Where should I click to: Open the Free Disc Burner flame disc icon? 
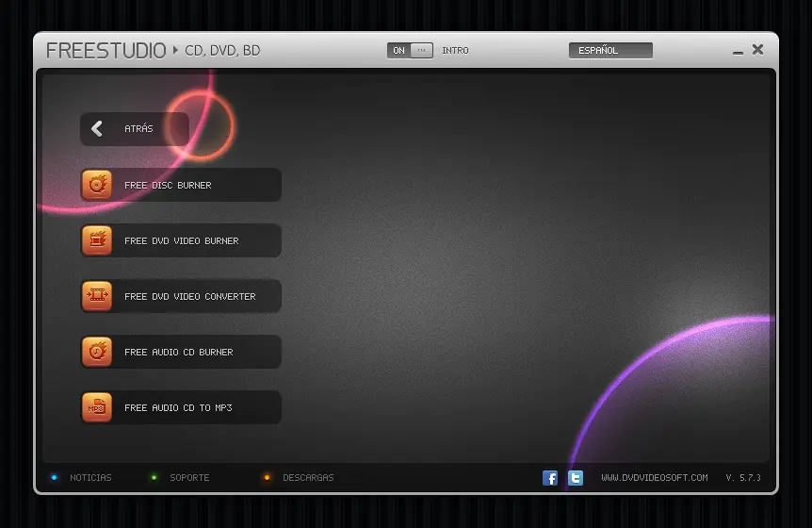[97, 185]
